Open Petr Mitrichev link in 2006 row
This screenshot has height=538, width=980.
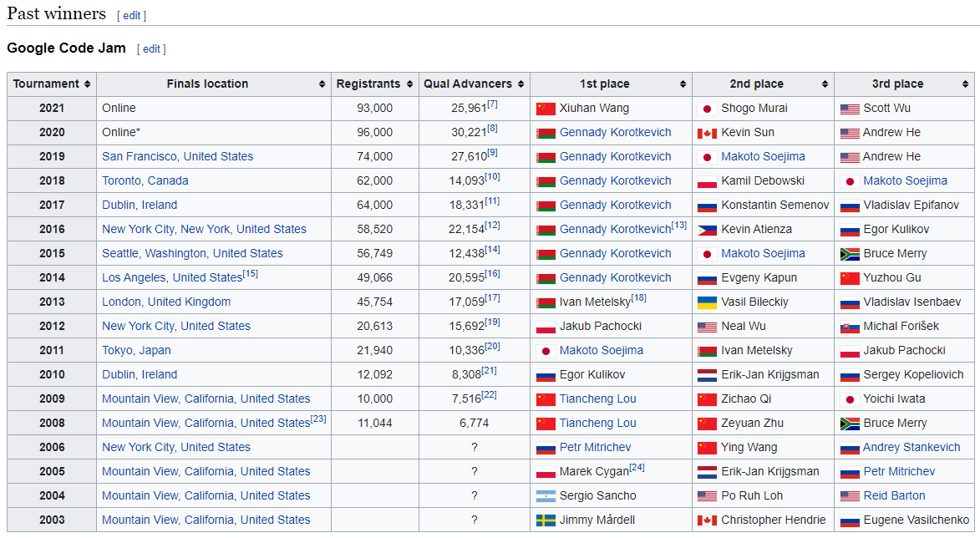pos(595,447)
